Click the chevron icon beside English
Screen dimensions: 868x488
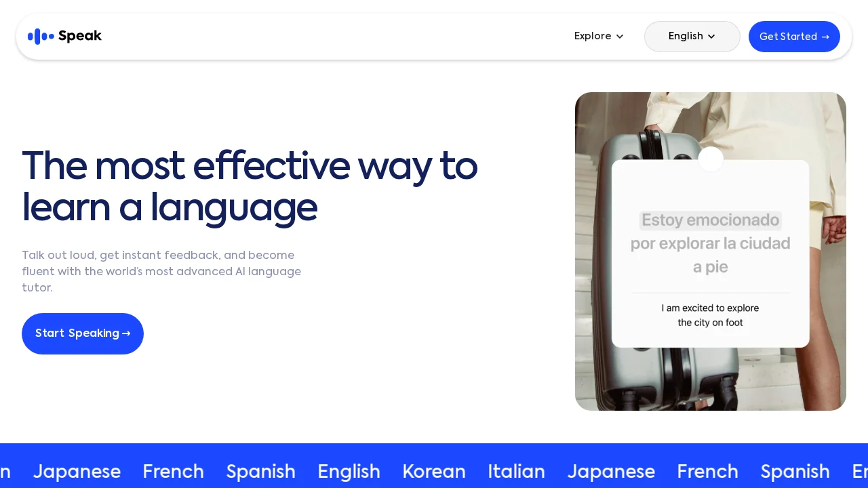(x=711, y=37)
